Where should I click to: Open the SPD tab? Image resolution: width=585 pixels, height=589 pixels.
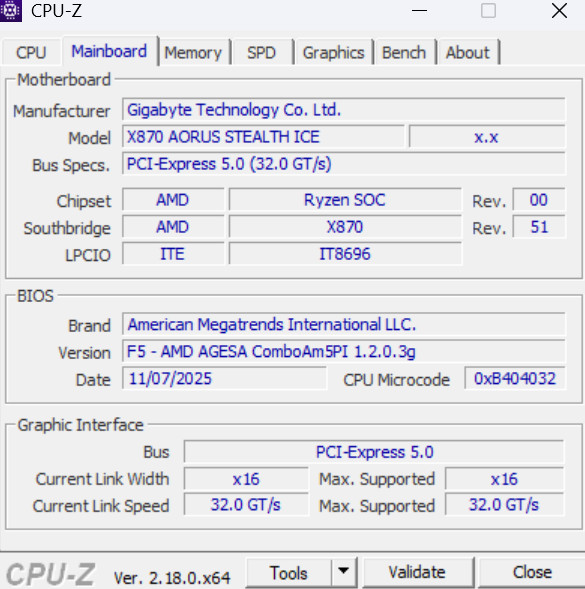click(262, 52)
